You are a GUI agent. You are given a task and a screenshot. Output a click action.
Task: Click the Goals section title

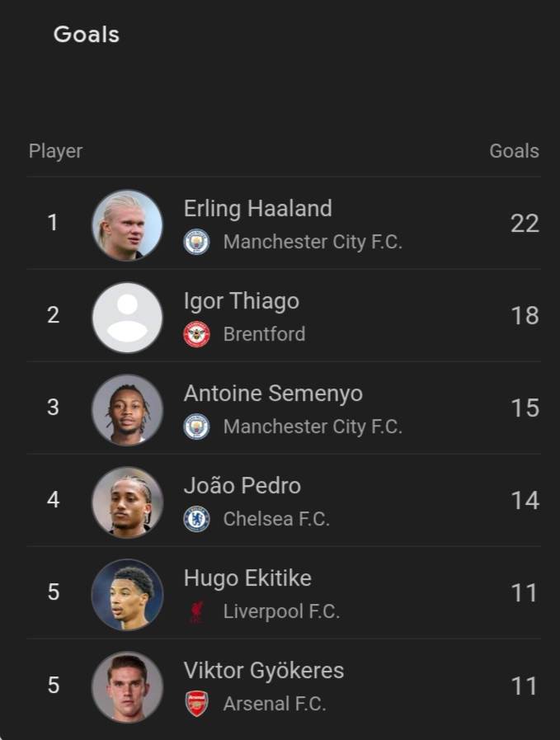pos(87,35)
